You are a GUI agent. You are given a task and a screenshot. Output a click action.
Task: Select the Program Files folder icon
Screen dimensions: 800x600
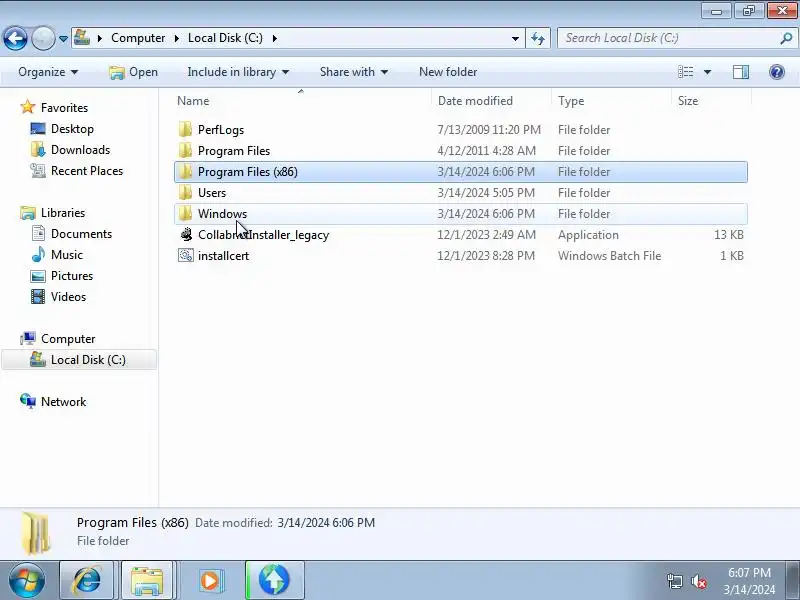coord(186,151)
